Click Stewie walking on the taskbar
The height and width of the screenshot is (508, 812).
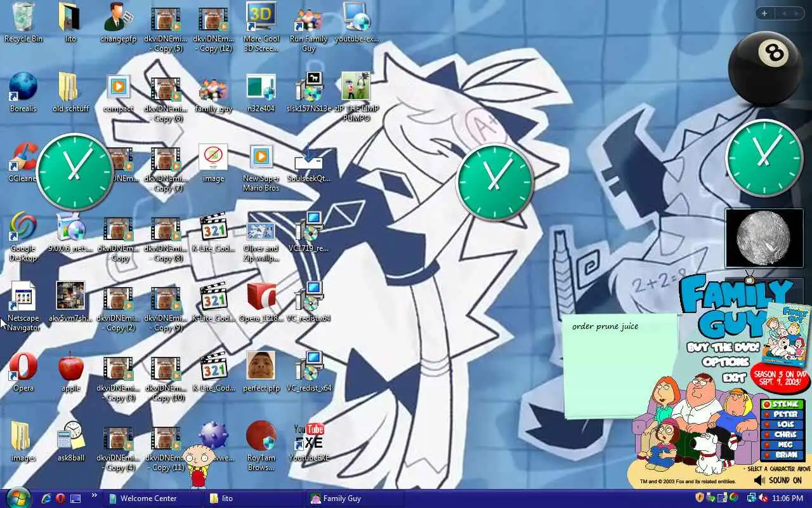point(198,465)
